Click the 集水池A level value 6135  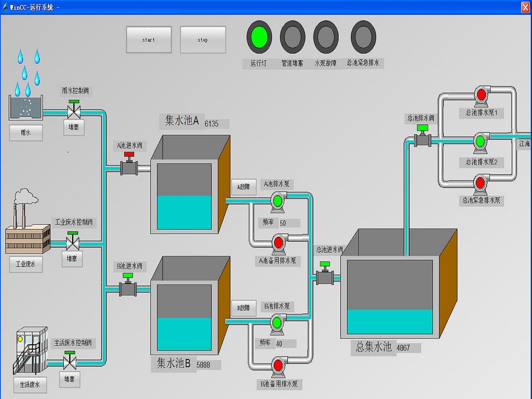coord(216,124)
